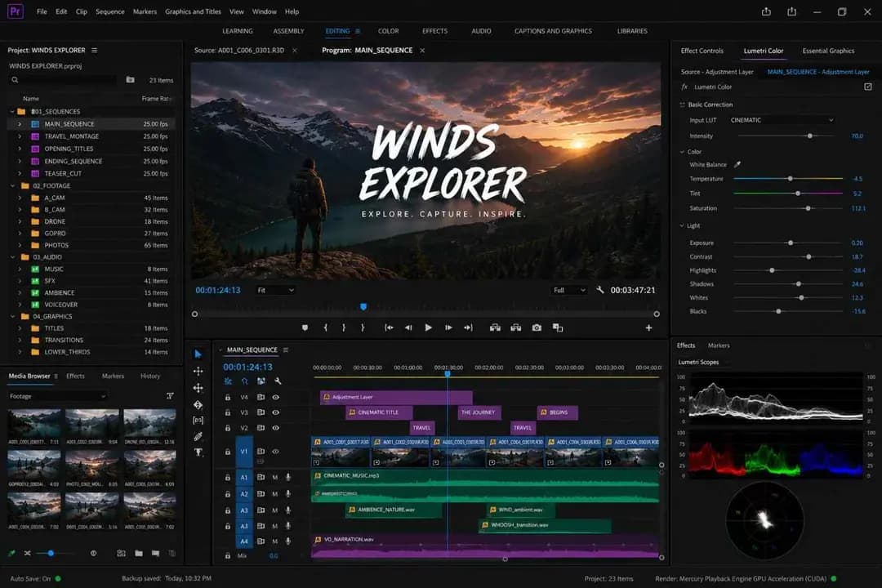
Task: Click the timeline panel timecode 00:01:24:13
Action: point(247,367)
